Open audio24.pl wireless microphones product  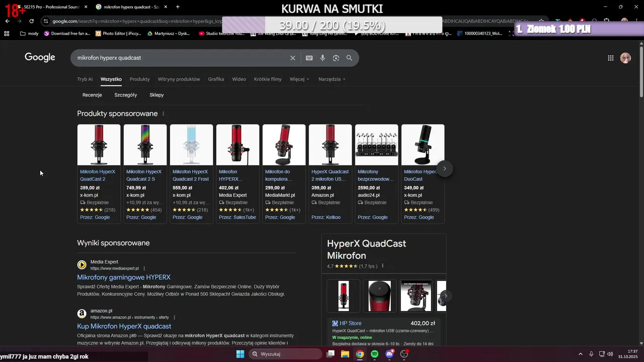[376, 173]
